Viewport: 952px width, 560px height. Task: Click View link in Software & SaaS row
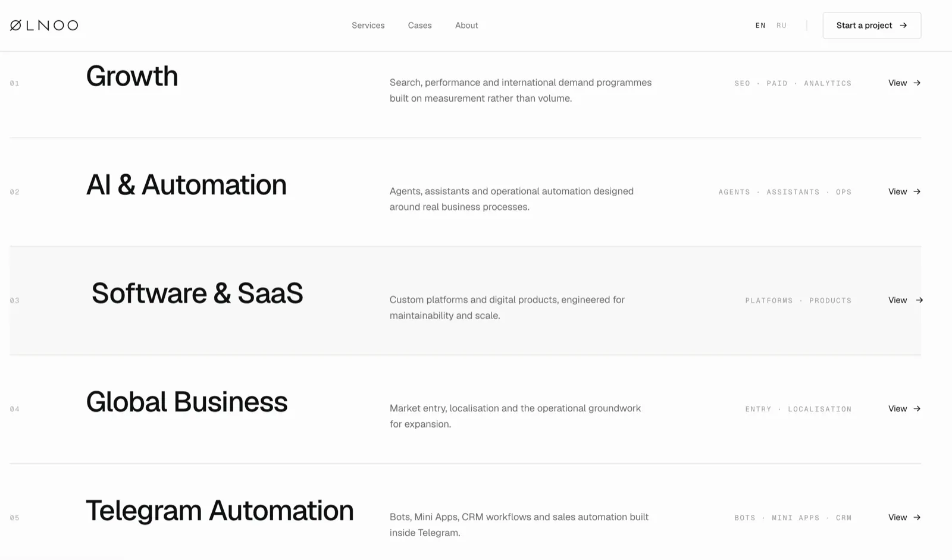click(897, 300)
